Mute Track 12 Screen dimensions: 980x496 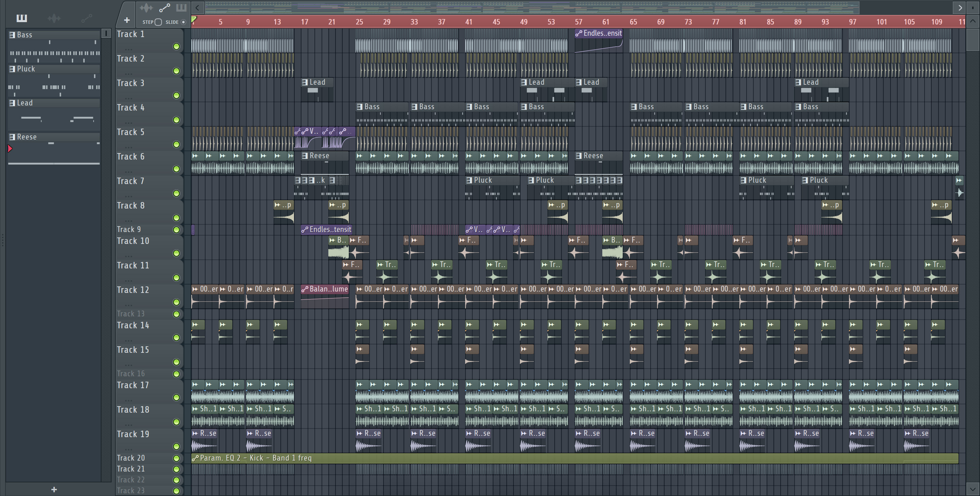click(176, 302)
